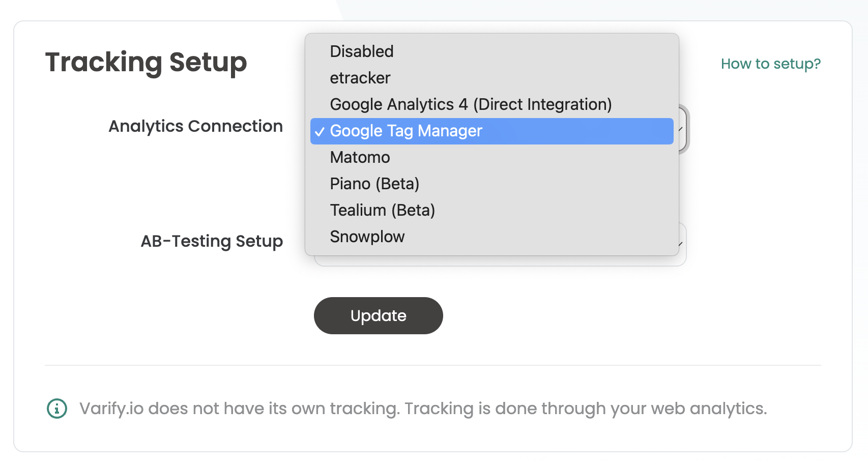Image resolution: width=868 pixels, height=465 pixels.
Task: Choose etracker from the list
Action: pos(491,78)
